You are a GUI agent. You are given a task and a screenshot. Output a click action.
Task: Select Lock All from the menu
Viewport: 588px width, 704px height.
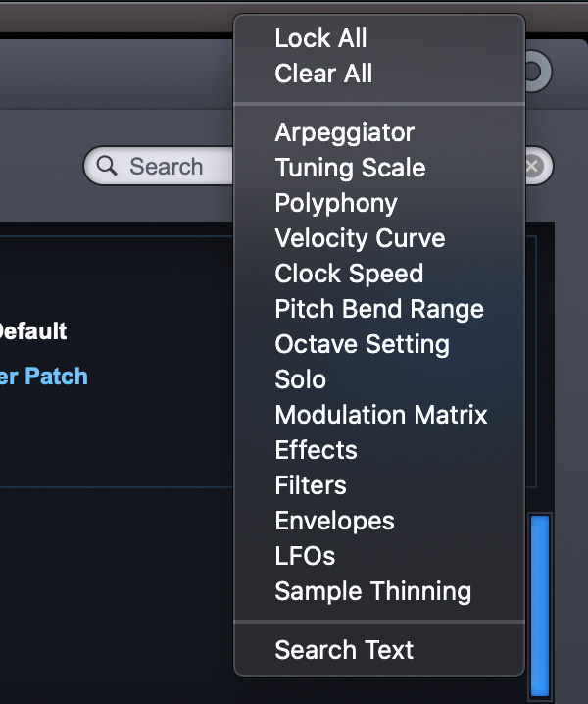379,38
